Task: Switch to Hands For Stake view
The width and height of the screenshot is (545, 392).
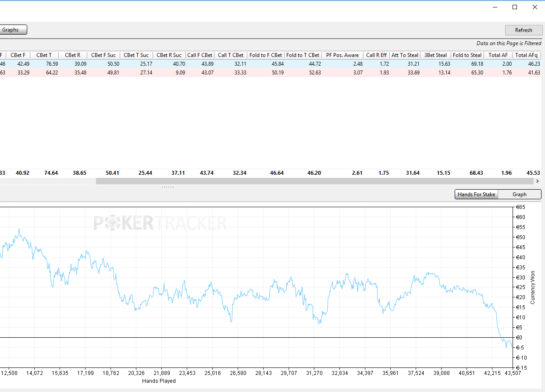Action: (x=477, y=194)
